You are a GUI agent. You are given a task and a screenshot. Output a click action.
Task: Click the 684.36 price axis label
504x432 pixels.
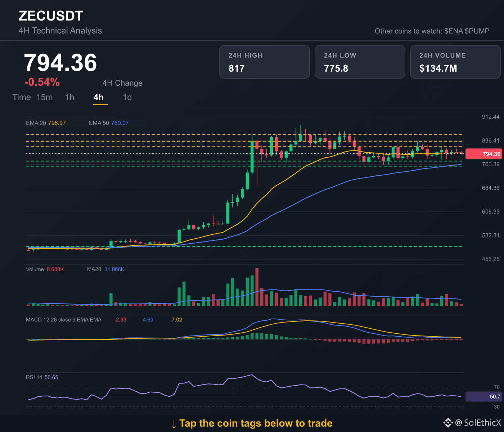[x=491, y=188]
